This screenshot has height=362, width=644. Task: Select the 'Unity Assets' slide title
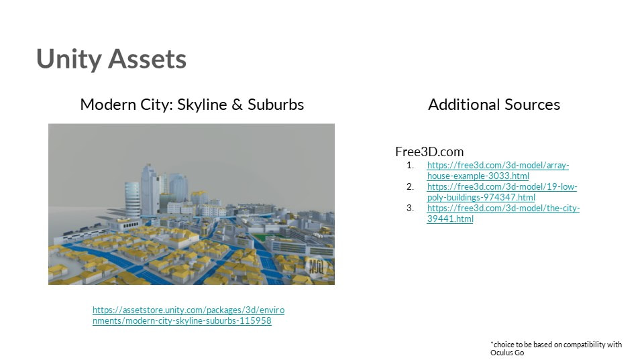(111, 59)
